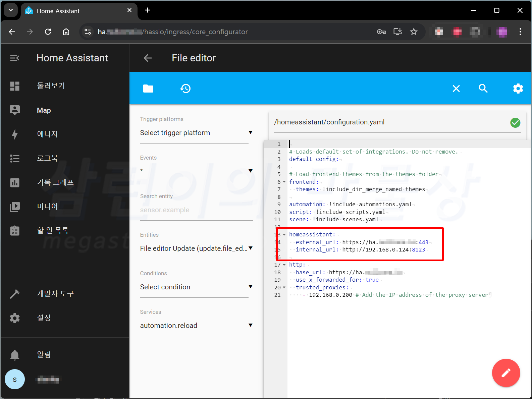532x399 pixels.
Task: Collapse the Home Assistant sidebar menu
Action: [x=15, y=58]
